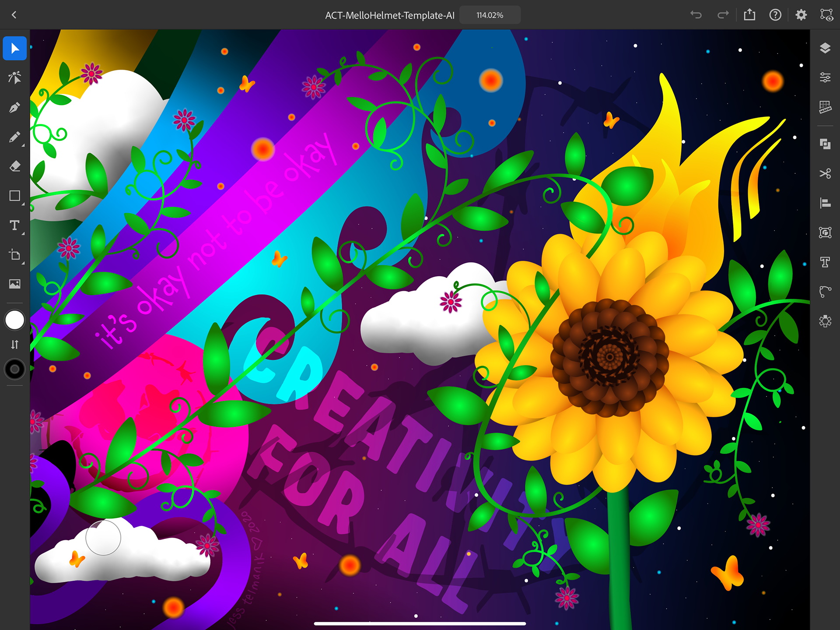Click the document title ACT-MelloHelmet-Template-AI

point(390,15)
